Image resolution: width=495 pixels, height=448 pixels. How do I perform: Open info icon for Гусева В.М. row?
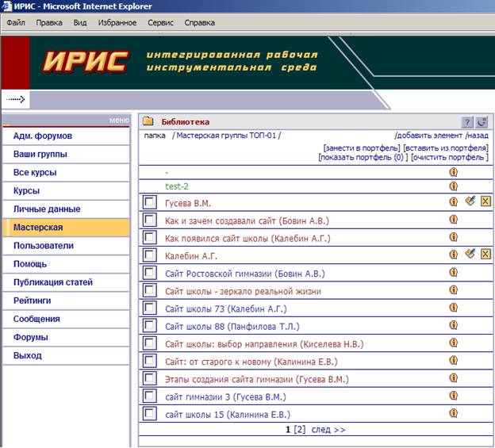[453, 201]
